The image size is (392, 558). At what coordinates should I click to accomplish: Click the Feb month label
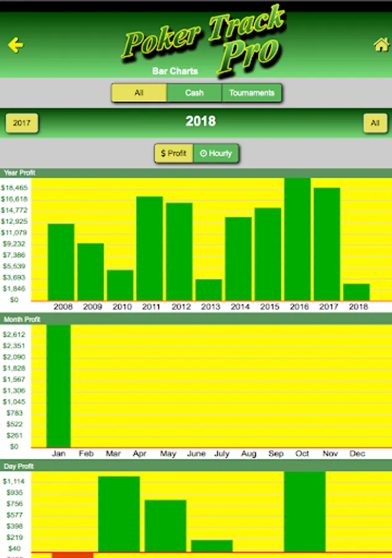coord(86,454)
